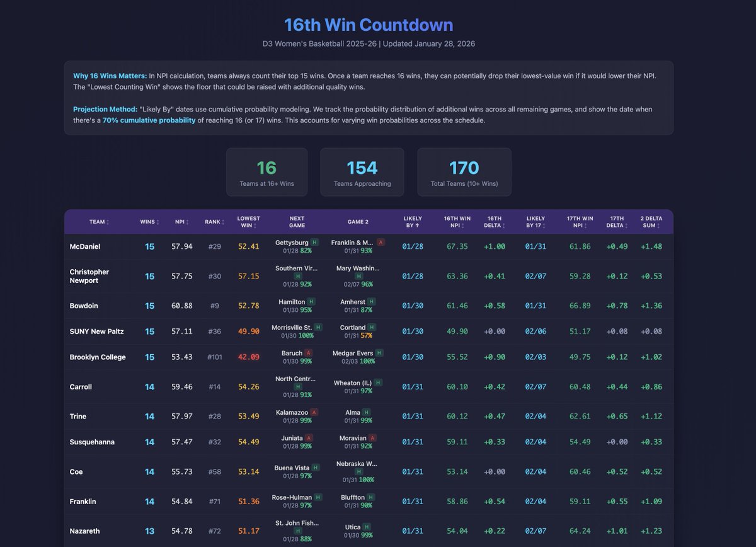Image resolution: width=756 pixels, height=547 pixels.
Task: Click the home badge beside Medgar Evers
Action: (x=379, y=353)
